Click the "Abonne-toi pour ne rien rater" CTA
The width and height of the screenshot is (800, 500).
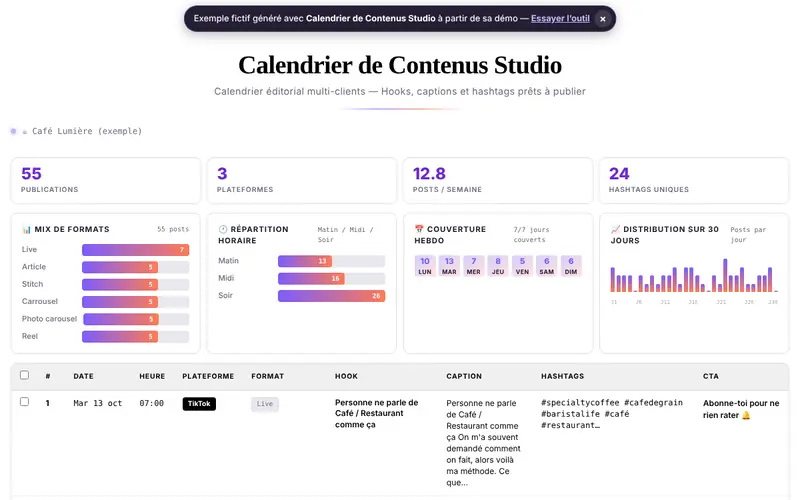coord(741,409)
